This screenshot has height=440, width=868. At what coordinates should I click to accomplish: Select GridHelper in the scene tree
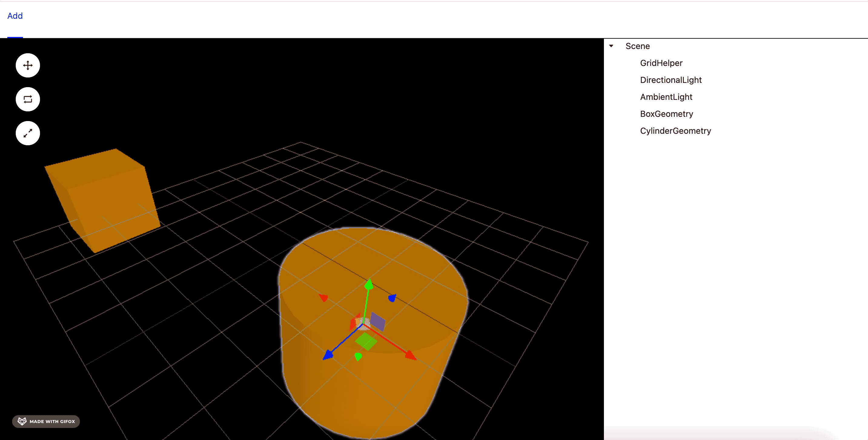click(x=661, y=63)
